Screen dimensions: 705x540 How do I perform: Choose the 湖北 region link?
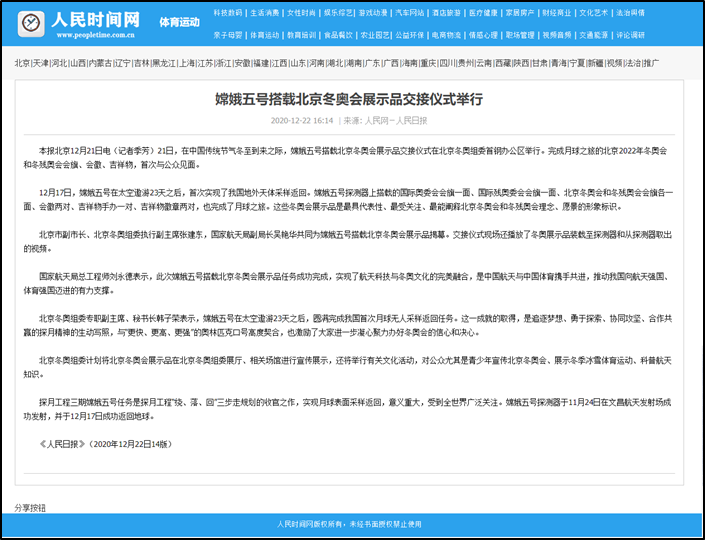(x=335, y=63)
